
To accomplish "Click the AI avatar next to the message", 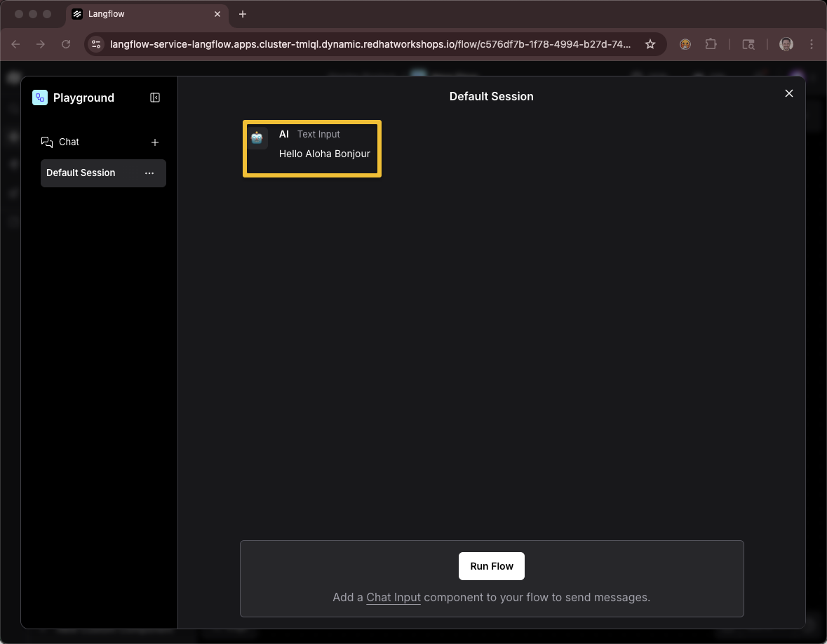I will (x=257, y=137).
